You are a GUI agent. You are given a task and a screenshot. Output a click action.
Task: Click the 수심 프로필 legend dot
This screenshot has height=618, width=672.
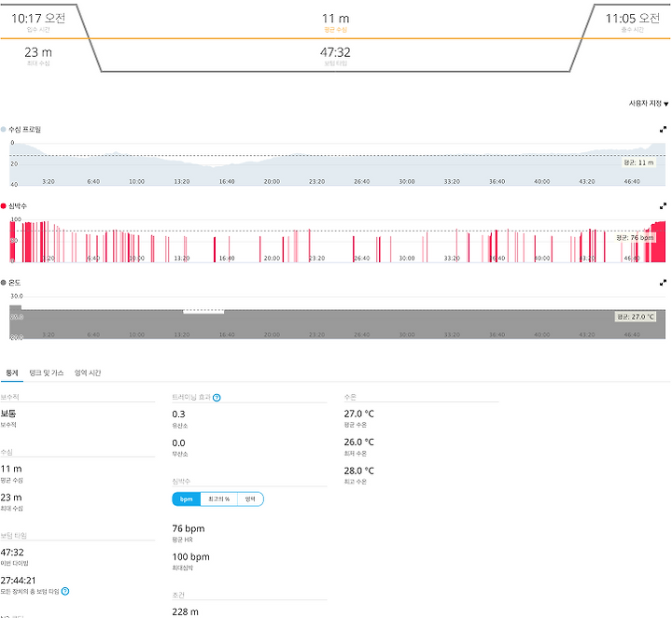click(x=4, y=130)
